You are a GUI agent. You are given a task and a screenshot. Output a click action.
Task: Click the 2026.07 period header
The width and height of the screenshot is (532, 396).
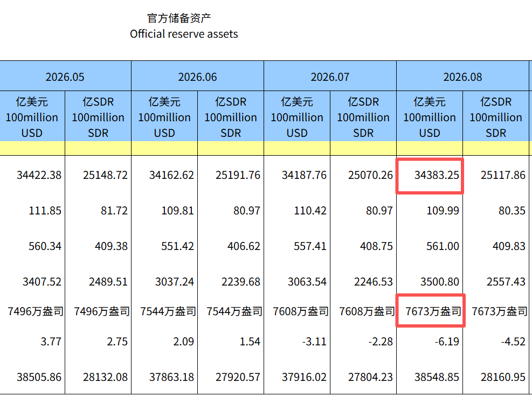(x=330, y=77)
